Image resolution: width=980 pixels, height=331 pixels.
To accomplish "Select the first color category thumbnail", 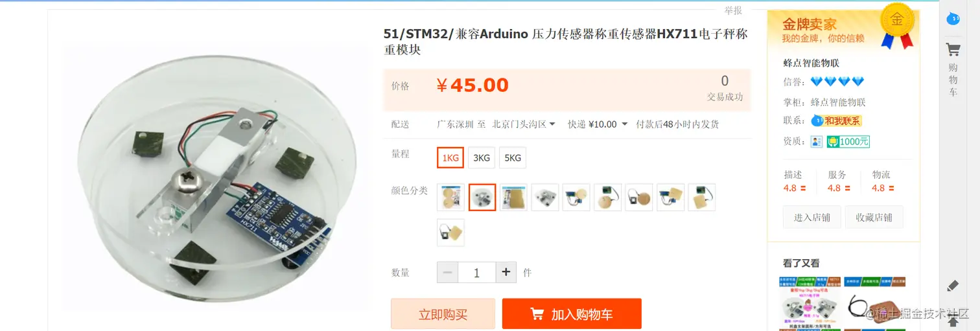I will (x=450, y=197).
